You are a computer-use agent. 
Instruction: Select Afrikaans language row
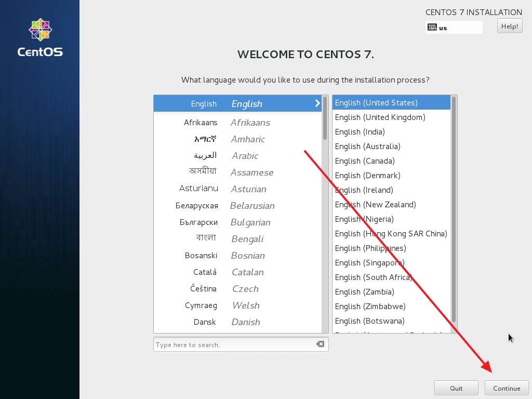[237, 123]
